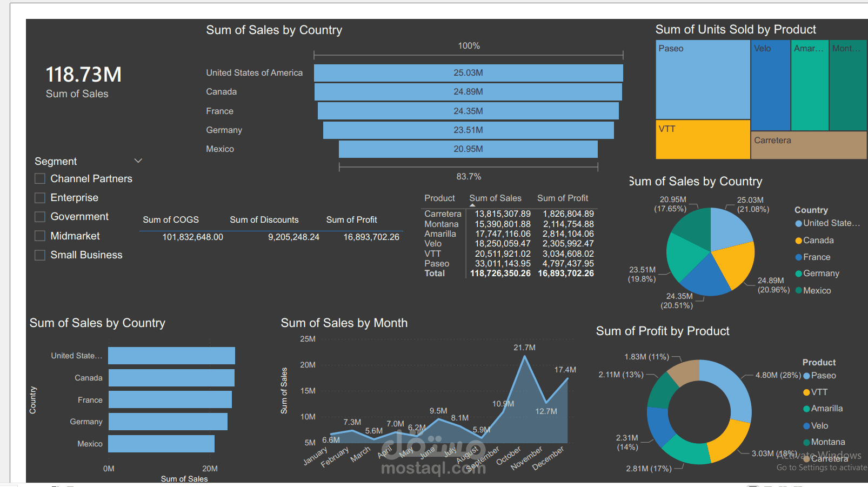Select the Mexico funnel bar showing 20.95M
Viewport: 868px width, 487px height.
468,149
